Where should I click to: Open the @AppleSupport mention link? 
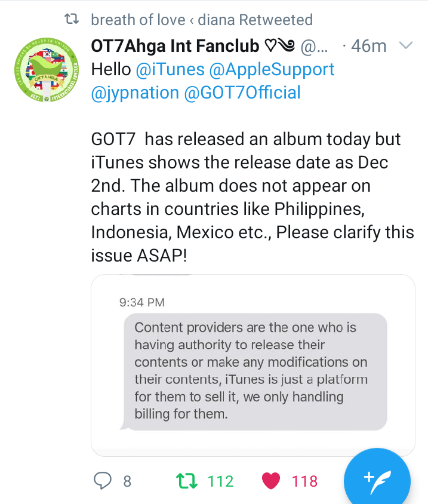272,70
